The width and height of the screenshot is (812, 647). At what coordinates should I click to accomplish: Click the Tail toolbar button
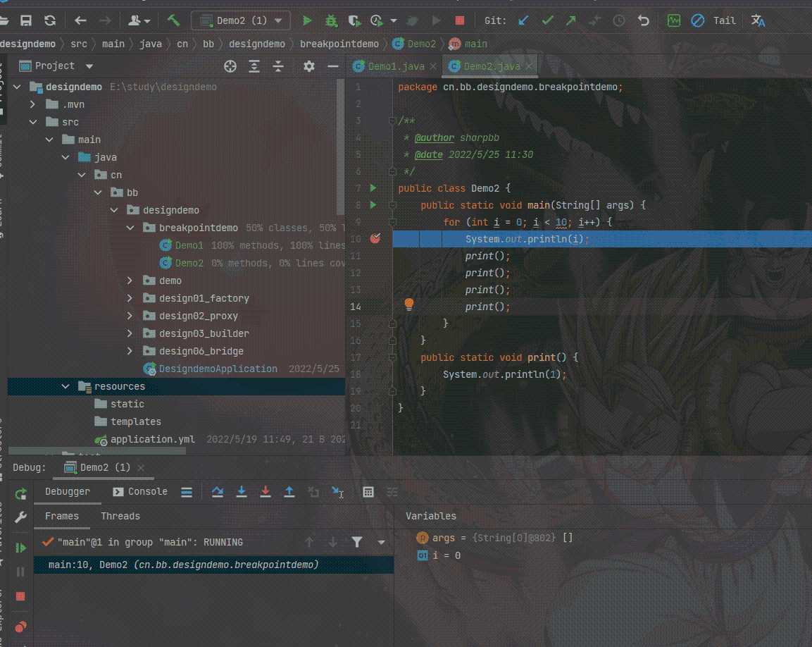[724, 20]
